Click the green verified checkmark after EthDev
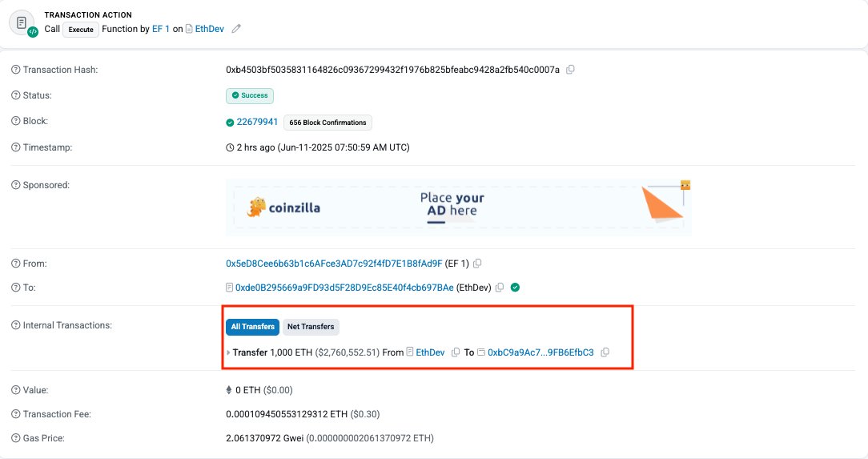The height and width of the screenshot is (459, 868). pyautogui.click(x=516, y=288)
